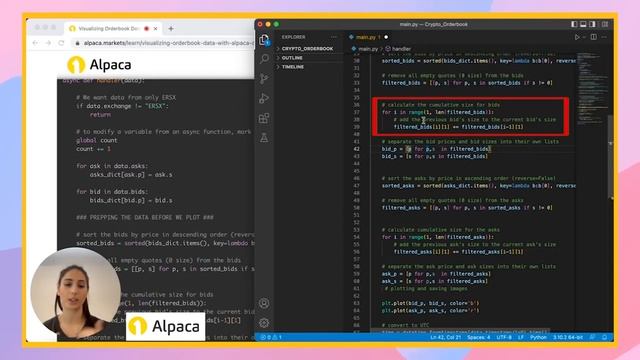Reload the Alpaca page in browser
The width and height of the screenshot is (640, 360).
pos(61,43)
